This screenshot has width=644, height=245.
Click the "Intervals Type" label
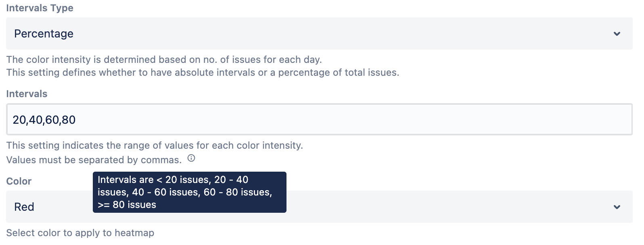(x=40, y=8)
